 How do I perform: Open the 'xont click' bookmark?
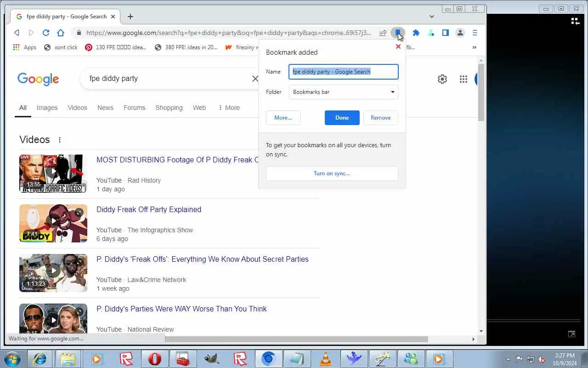[x=61, y=47]
